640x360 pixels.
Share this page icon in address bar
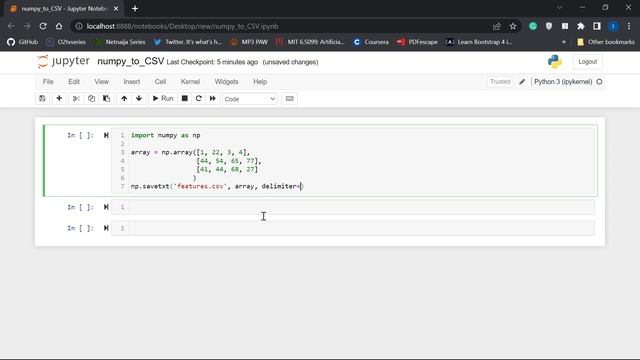(497, 26)
